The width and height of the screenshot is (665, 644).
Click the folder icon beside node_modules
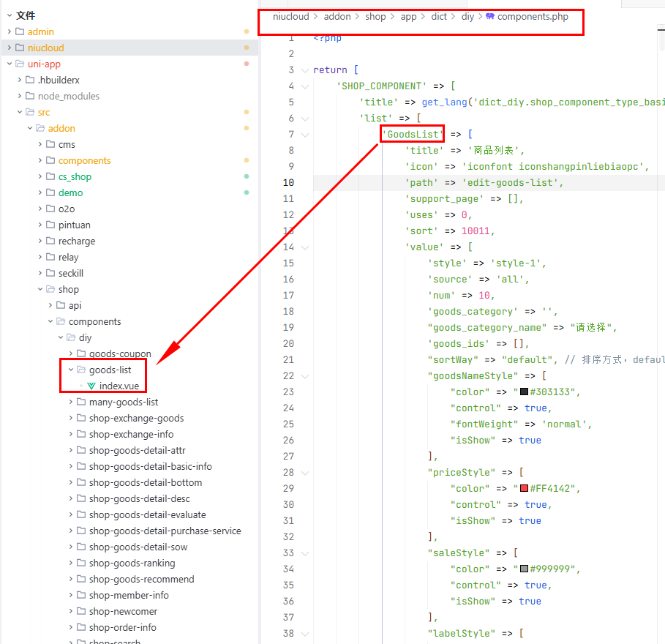pos(30,96)
